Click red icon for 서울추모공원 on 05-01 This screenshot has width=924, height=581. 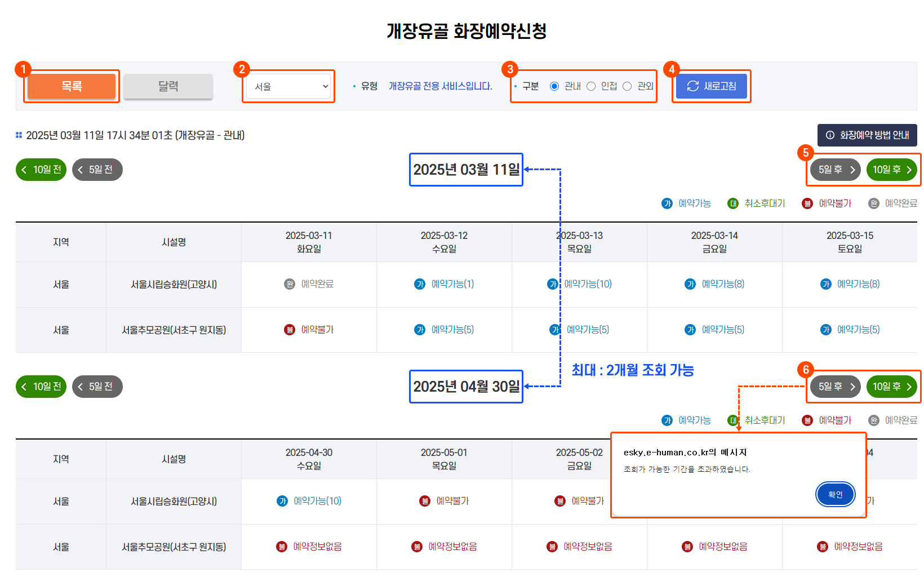point(417,547)
